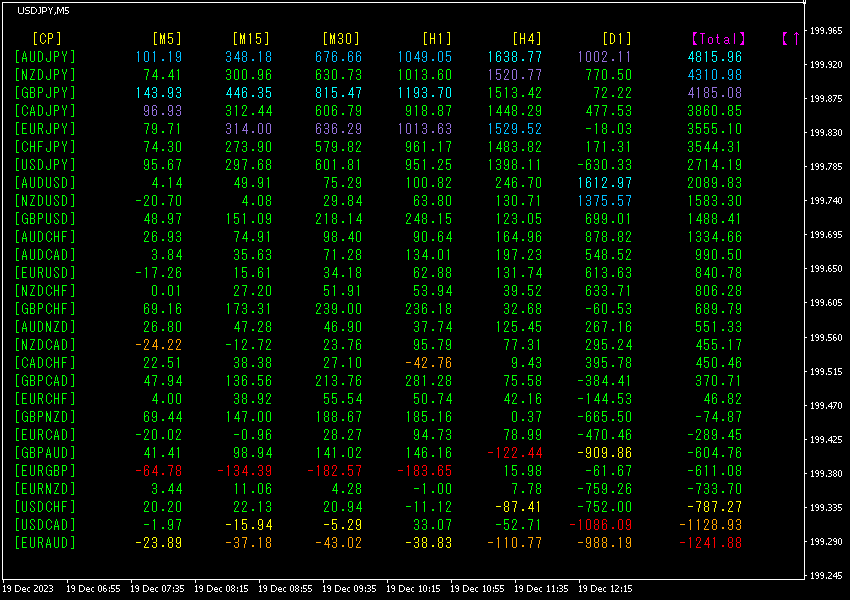The image size is (850, 600).
Task: Click the [EURCAD] pair label
Action: 45,435
